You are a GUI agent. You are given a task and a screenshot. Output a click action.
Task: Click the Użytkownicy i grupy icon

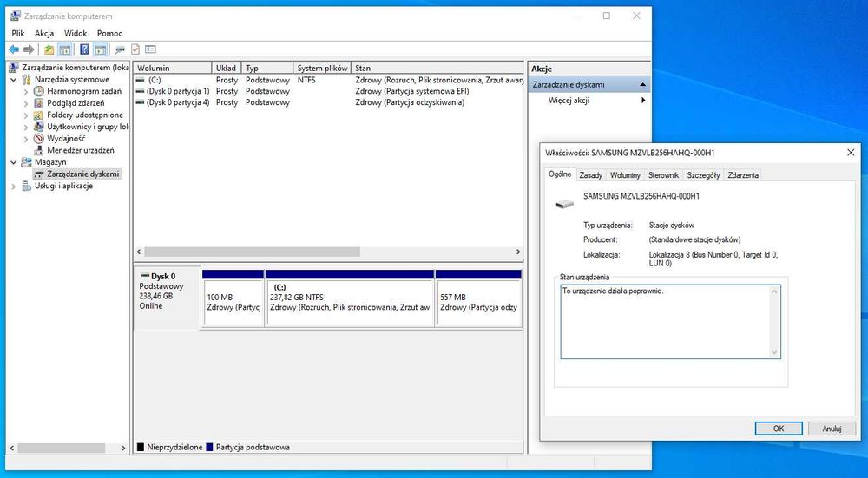coord(39,127)
